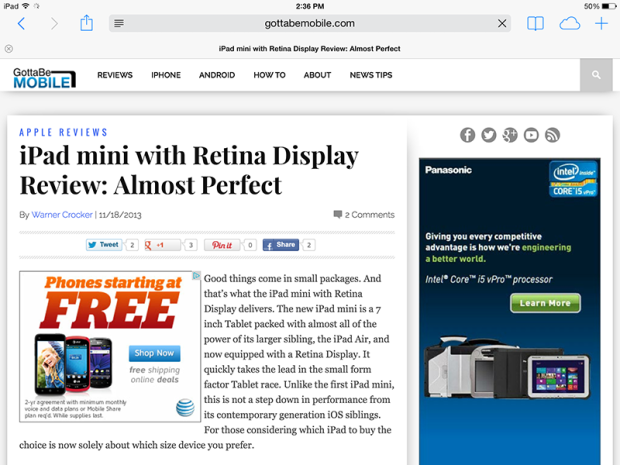Click the Facebook Share button
Screen dimensions: 620x465
[281, 245]
